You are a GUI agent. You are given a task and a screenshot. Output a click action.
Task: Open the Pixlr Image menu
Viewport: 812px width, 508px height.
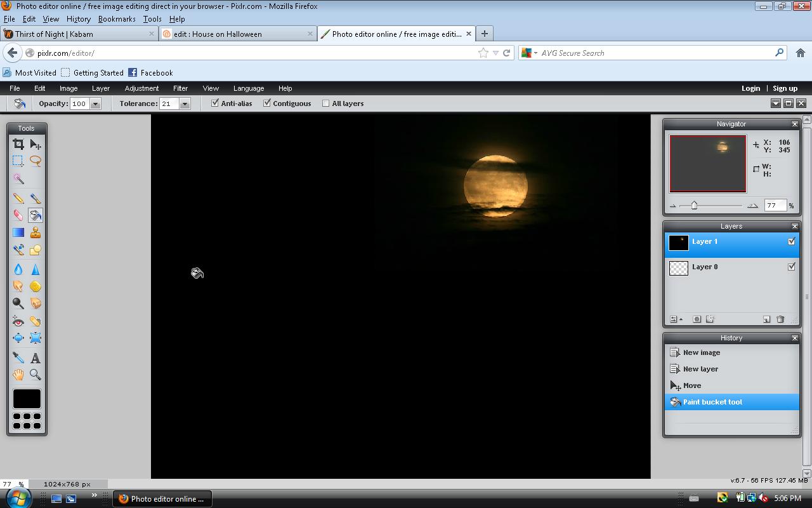point(69,88)
